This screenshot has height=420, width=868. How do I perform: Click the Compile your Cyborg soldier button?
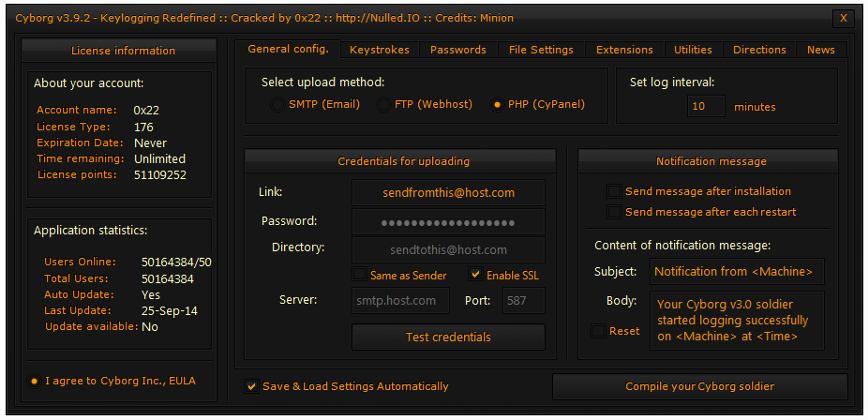[699, 386]
